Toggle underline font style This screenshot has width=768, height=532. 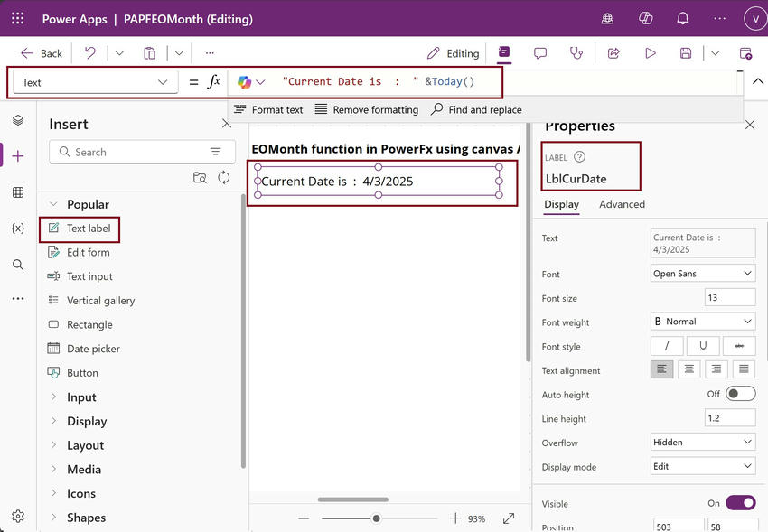[703, 346]
